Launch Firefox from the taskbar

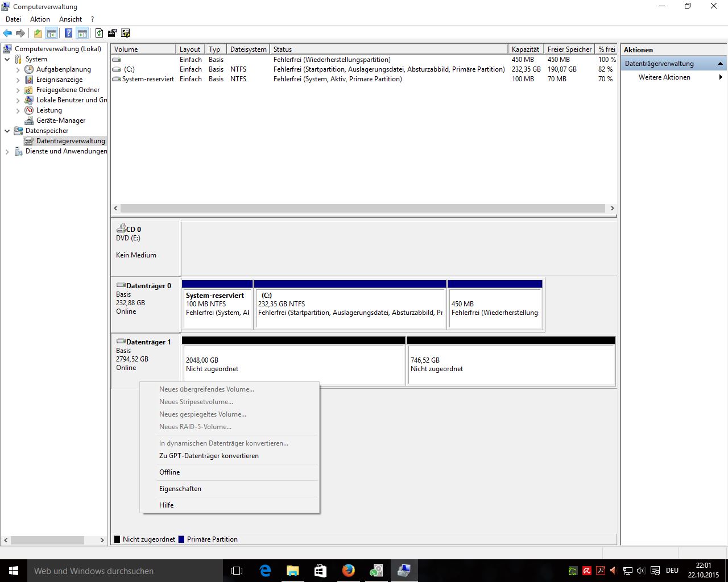click(x=348, y=571)
